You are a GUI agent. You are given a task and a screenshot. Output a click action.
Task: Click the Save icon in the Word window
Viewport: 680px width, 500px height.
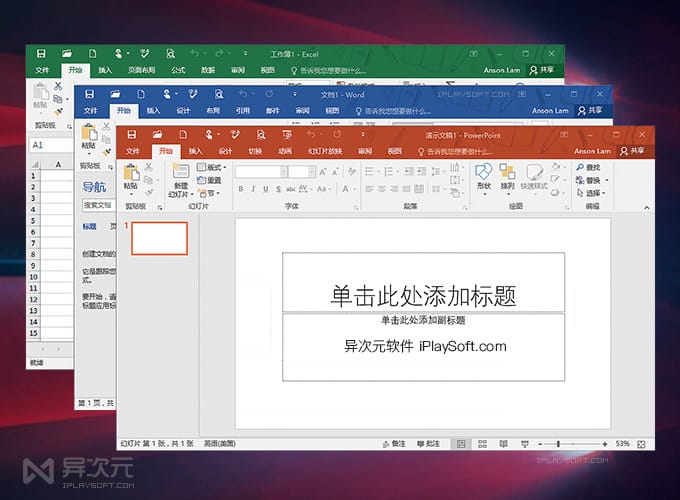[x=90, y=94]
